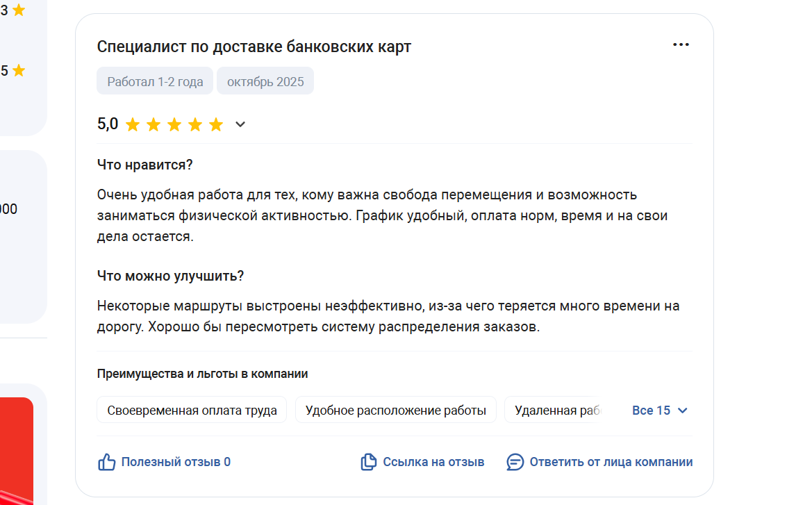Click the copy link icon
The width and height of the screenshot is (812, 505).
368,462
